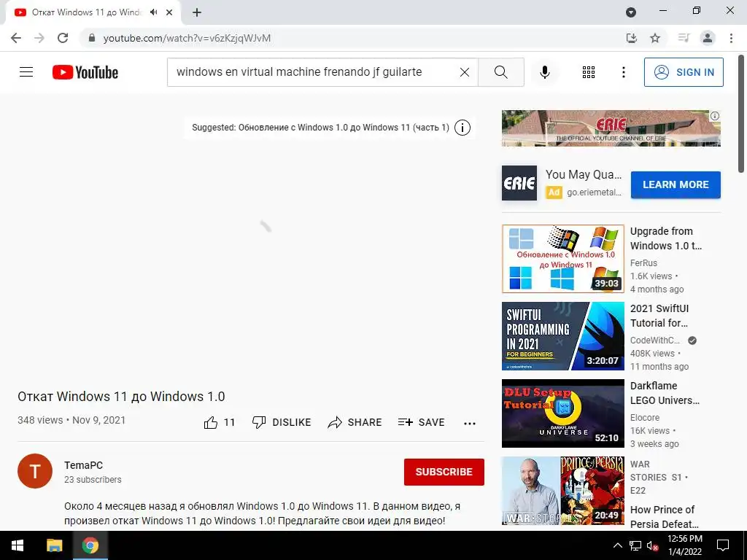Viewport: 747px width, 560px height.
Task: Mute tab via speaker icon on tab
Action: (153, 12)
